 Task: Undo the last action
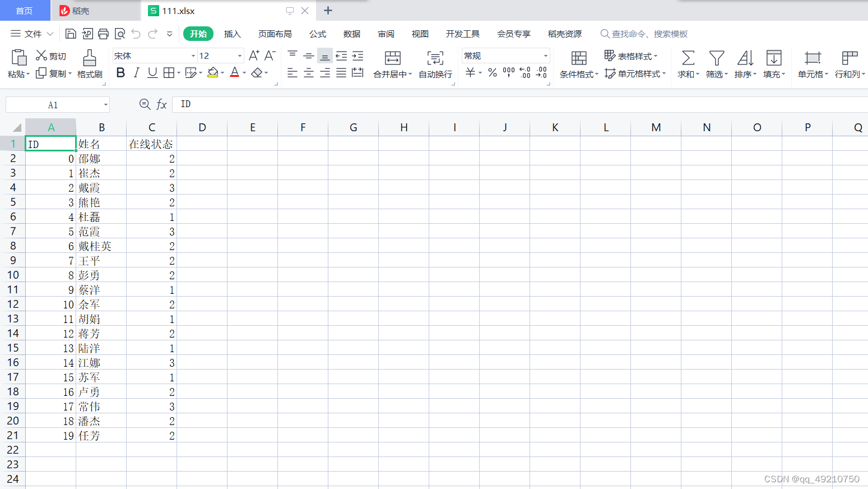[136, 34]
